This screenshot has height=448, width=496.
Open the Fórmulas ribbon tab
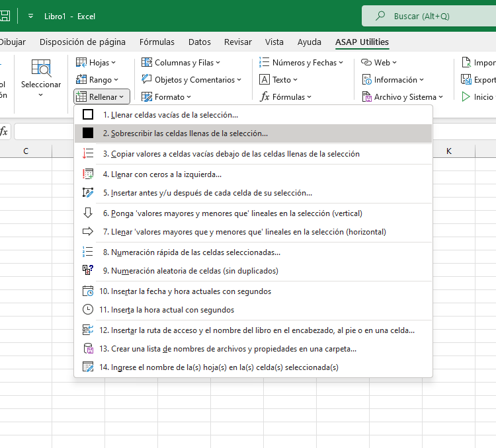(157, 42)
